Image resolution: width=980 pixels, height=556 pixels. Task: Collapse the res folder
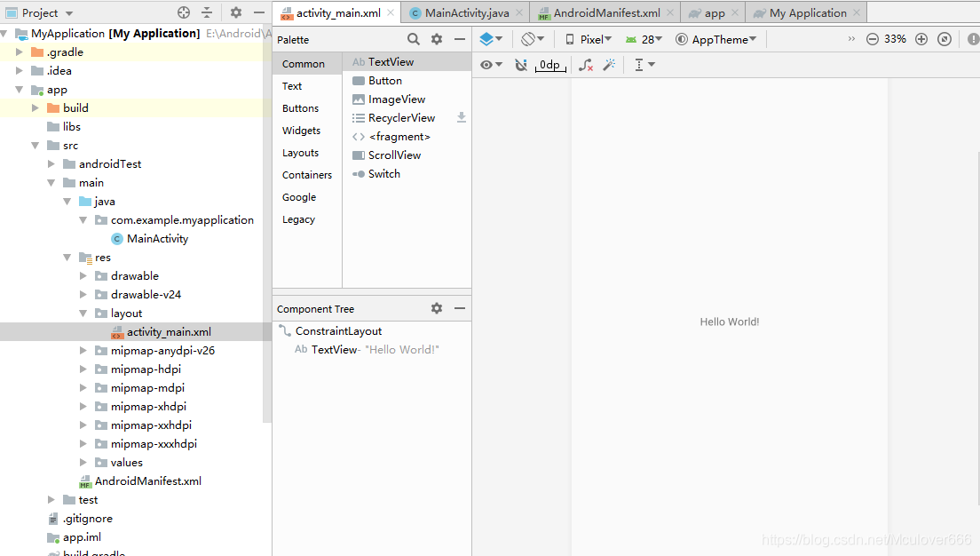67,257
